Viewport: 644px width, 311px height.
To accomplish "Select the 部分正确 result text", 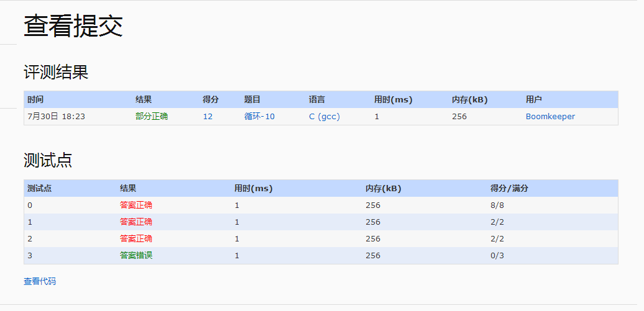I will [x=152, y=117].
